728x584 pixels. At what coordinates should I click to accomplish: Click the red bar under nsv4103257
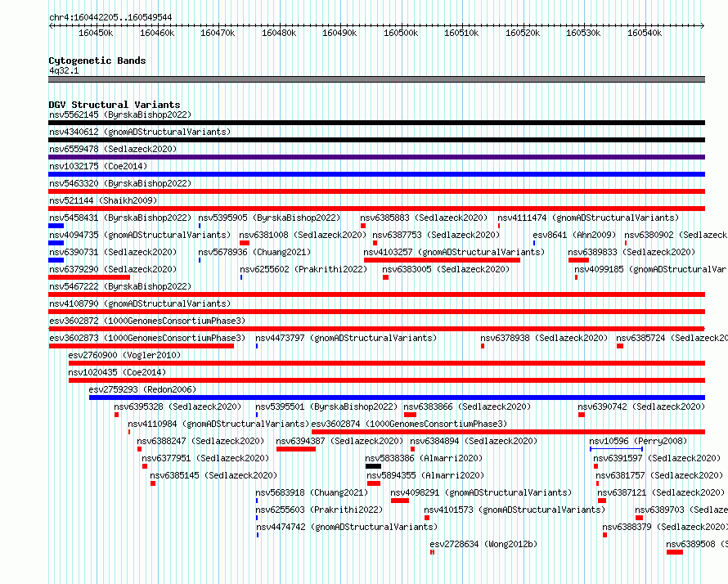[x=442, y=260]
